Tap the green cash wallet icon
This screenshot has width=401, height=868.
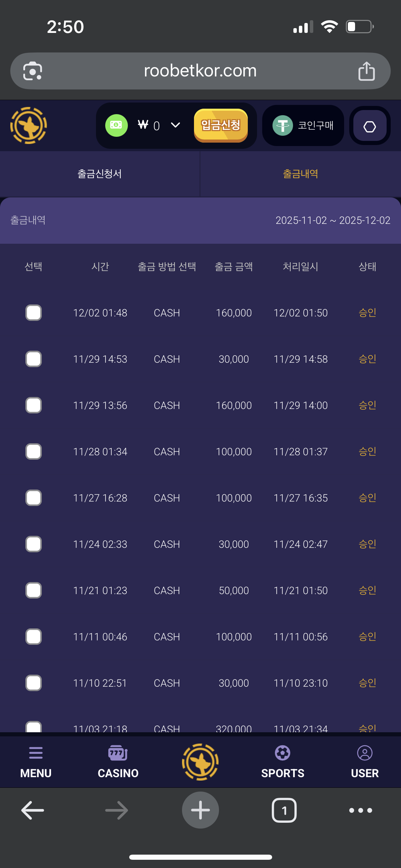(116, 125)
